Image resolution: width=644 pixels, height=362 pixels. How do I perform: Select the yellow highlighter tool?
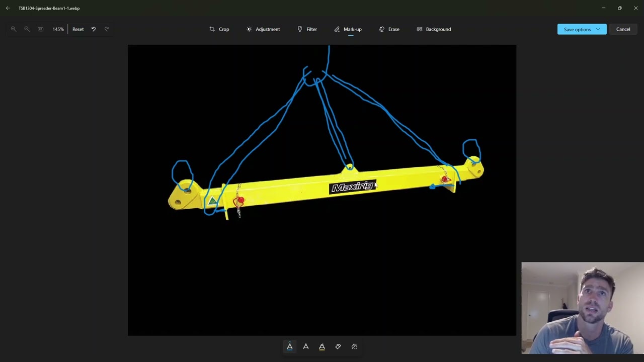click(x=322, y=346)
